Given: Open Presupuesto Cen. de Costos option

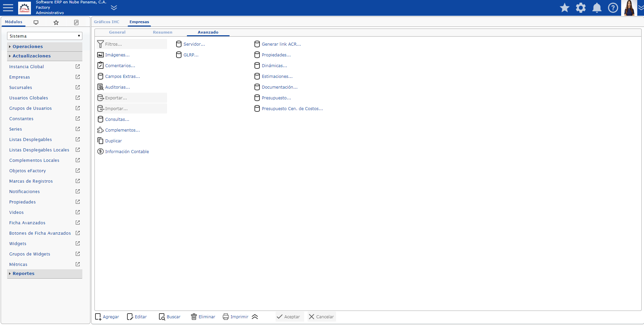Looking at the screenshot, I should coord(288,108).
